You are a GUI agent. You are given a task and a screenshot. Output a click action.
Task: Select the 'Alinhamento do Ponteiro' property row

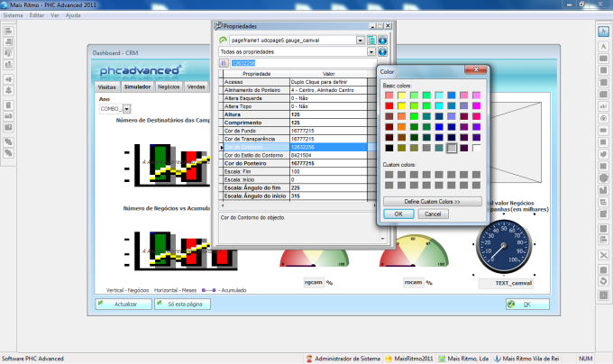click(293, 90)
